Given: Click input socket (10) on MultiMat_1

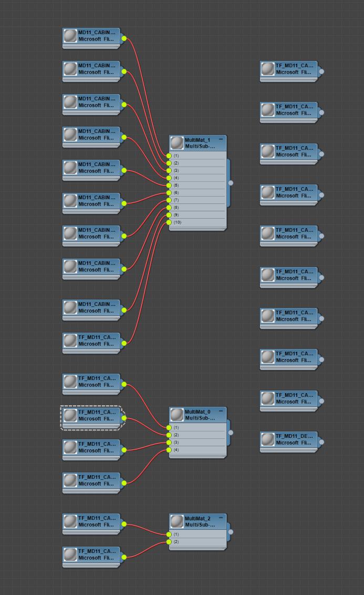Looking at the screenshot, I should pyautogui.click(x=169, y=222).
